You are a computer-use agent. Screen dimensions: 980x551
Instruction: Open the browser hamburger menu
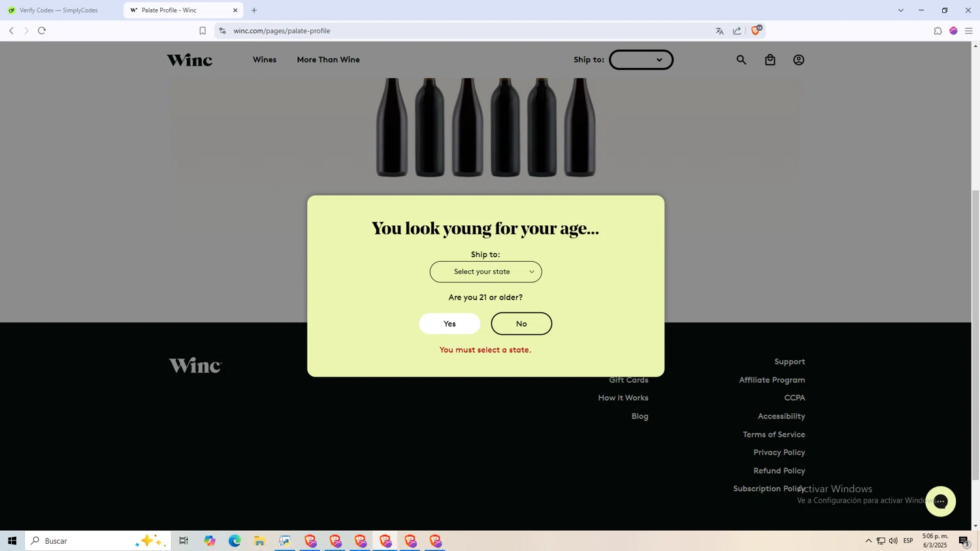click(x=969, y=31)
